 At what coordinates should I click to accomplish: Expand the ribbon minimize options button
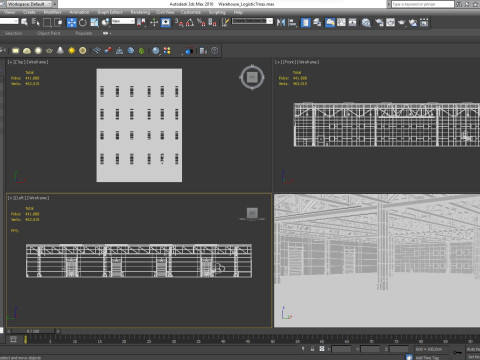(107, 33)
